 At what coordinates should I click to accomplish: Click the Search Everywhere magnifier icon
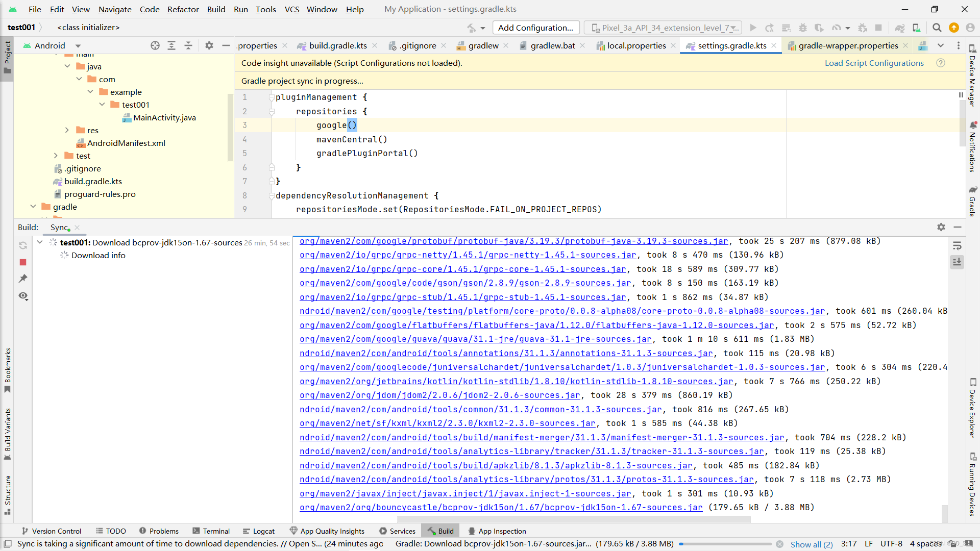tap(937, 28)
